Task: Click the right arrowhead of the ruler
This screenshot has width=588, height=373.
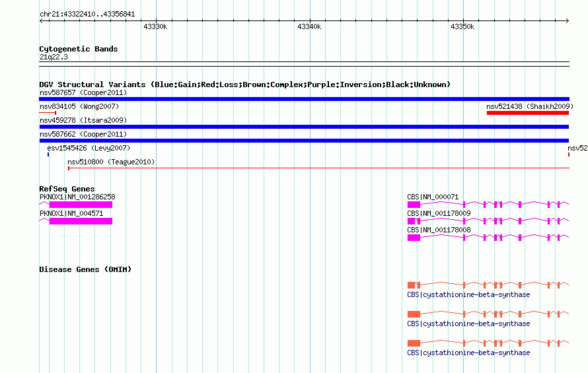Action: click(x=568, y=20)
